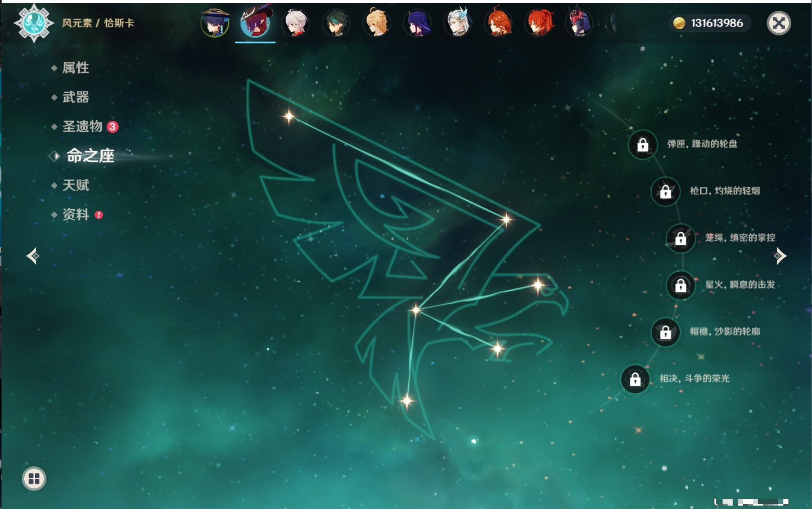Click the 风元素 / 恰斯卡 title text
812x509 pixels.
pos(98,23)
